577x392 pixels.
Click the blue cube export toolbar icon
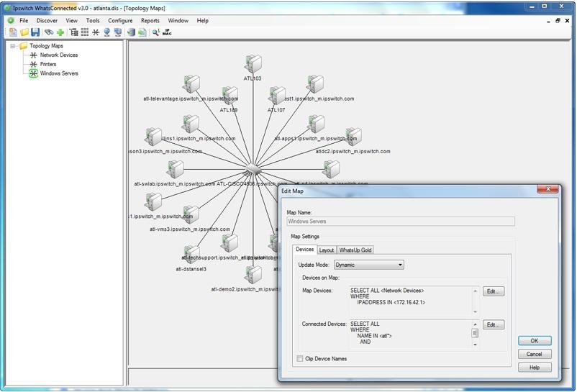131,32
